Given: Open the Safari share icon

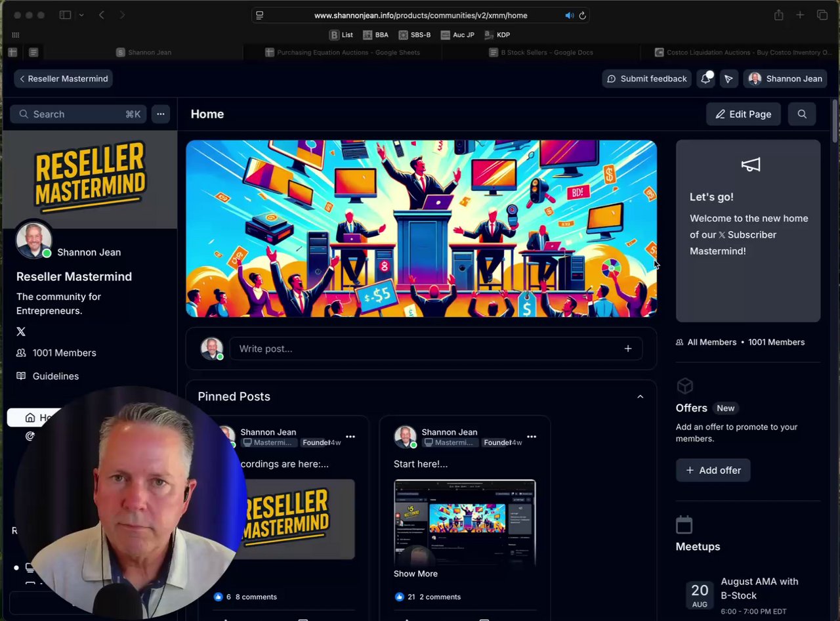Looking at the screenshot, I should coord(778,15).
